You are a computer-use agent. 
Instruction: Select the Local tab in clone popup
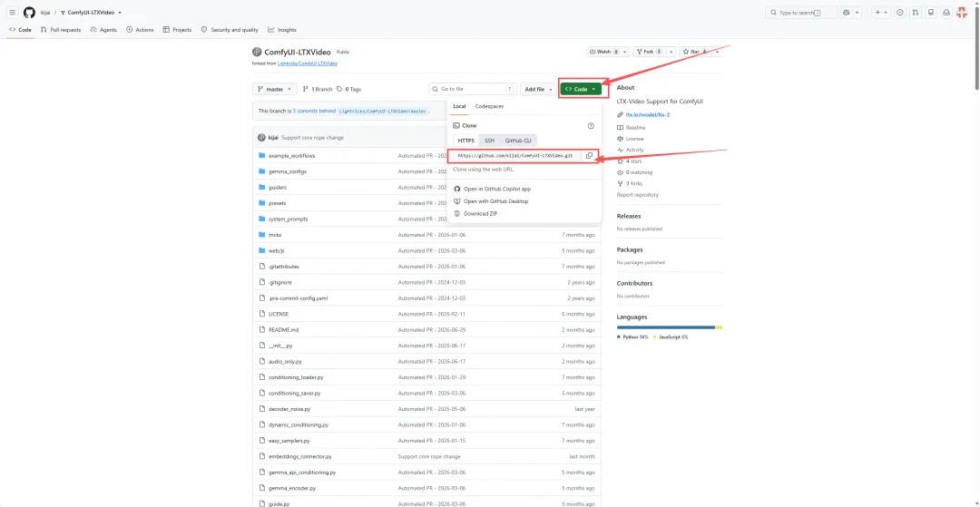(459, 106)
